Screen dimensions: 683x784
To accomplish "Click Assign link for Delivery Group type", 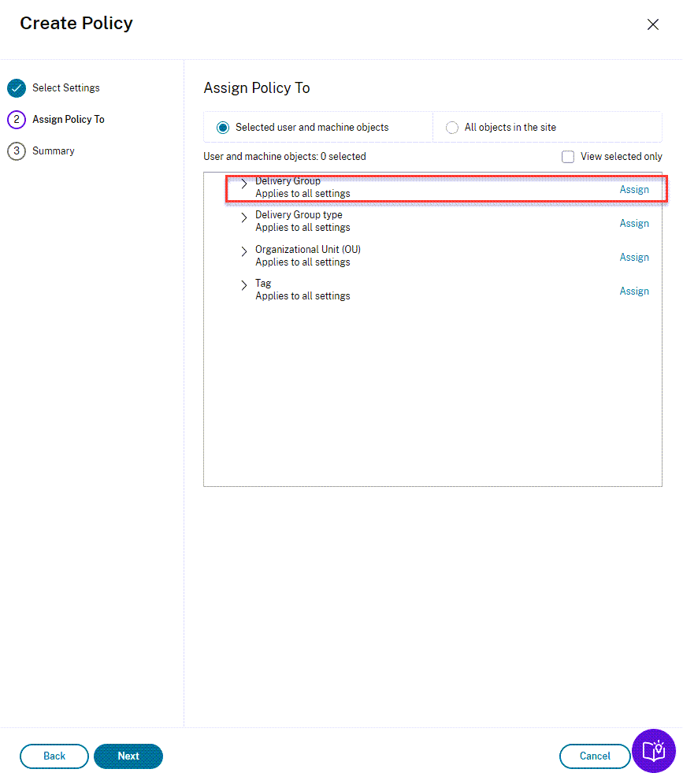I will coord(634,224).
